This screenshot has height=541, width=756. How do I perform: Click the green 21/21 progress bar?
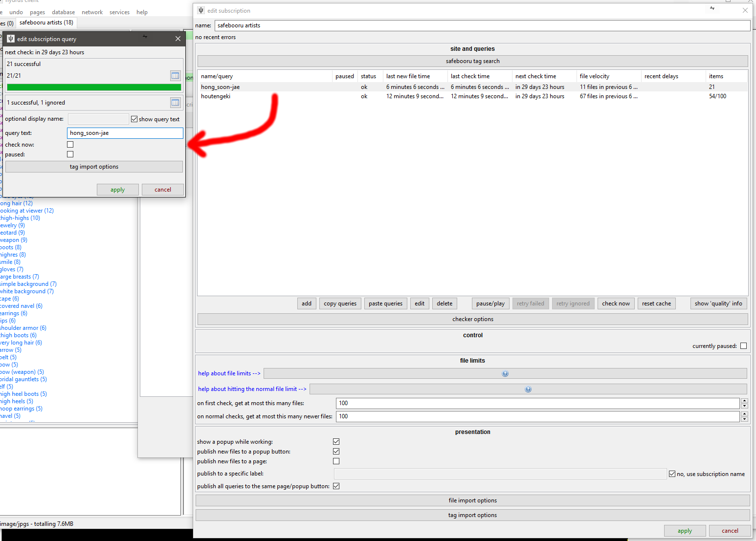(94, 87)
